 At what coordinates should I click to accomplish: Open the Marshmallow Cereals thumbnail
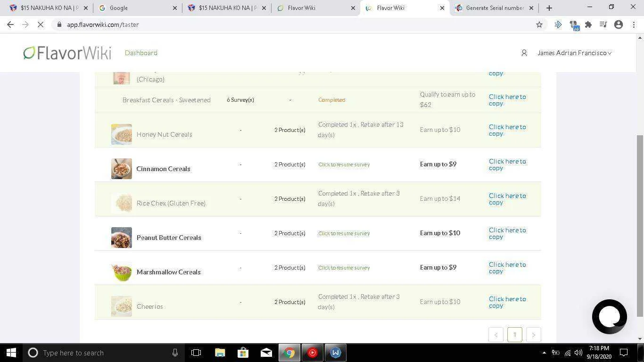pos(122,272)
